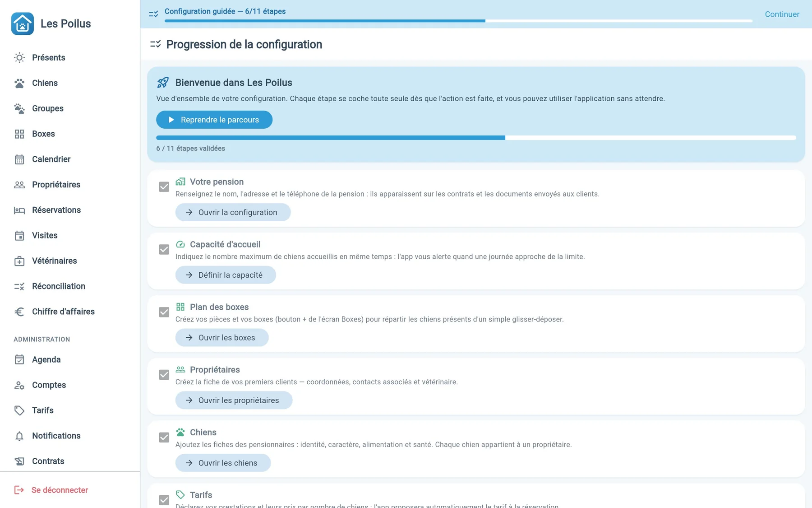
Task: Click the sun icon beside Présents
Action: (x=19, y=57)
